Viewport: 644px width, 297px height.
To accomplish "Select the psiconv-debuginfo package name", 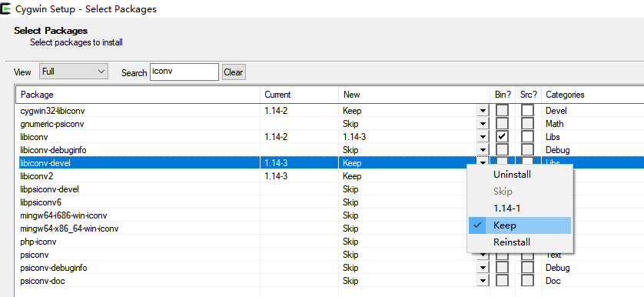I will [53, 268].
